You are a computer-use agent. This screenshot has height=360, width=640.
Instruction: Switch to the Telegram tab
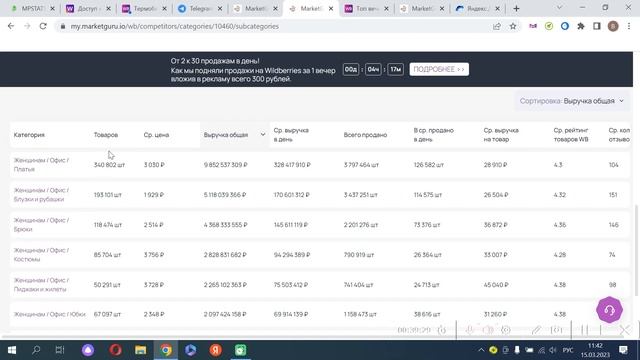tap(200, 8)
